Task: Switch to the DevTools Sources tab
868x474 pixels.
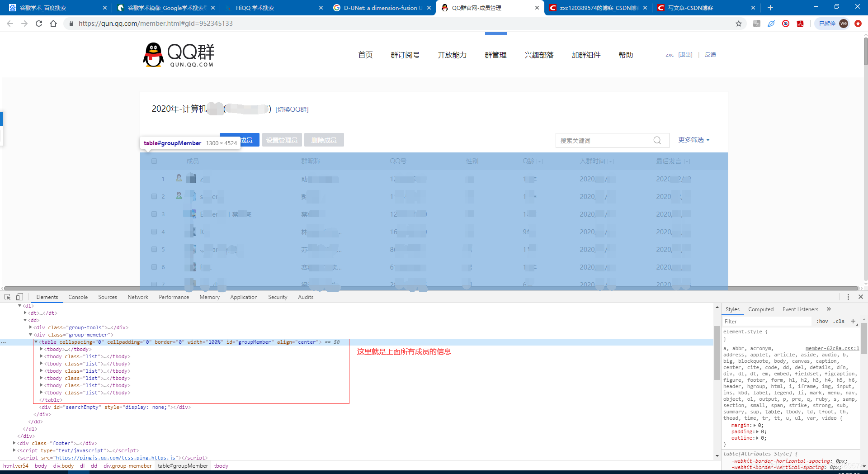Action: coord(108,297)
